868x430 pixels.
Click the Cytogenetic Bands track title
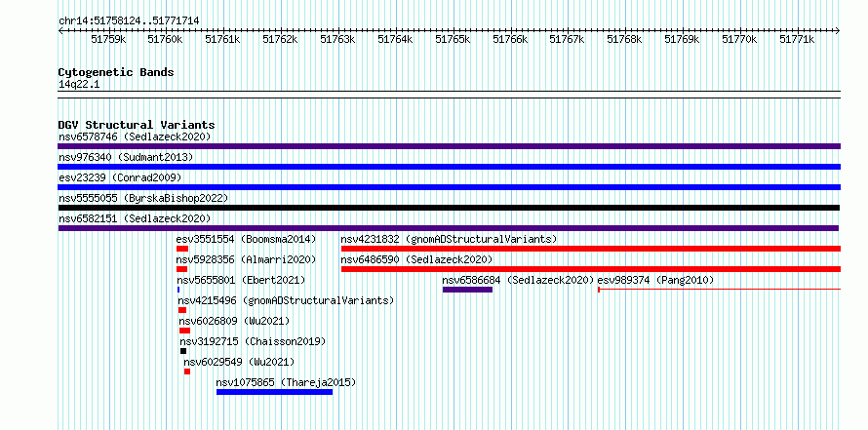click(x=116, y=72)
